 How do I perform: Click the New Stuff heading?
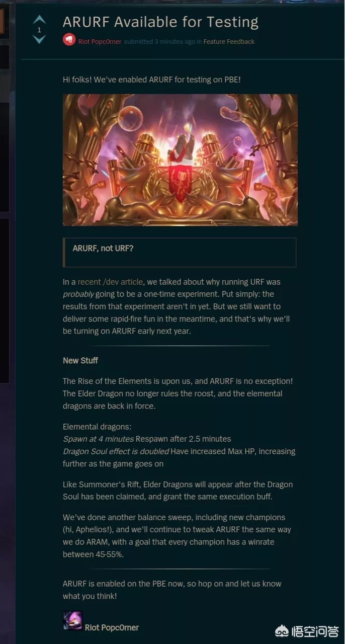(x=80, y=361)
